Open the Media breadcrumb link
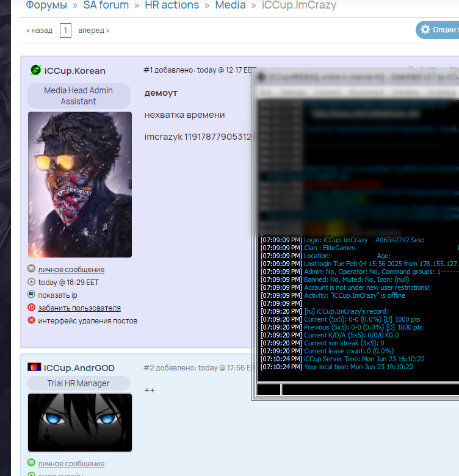The image size is (459, 476). click(x=230, y=5)
